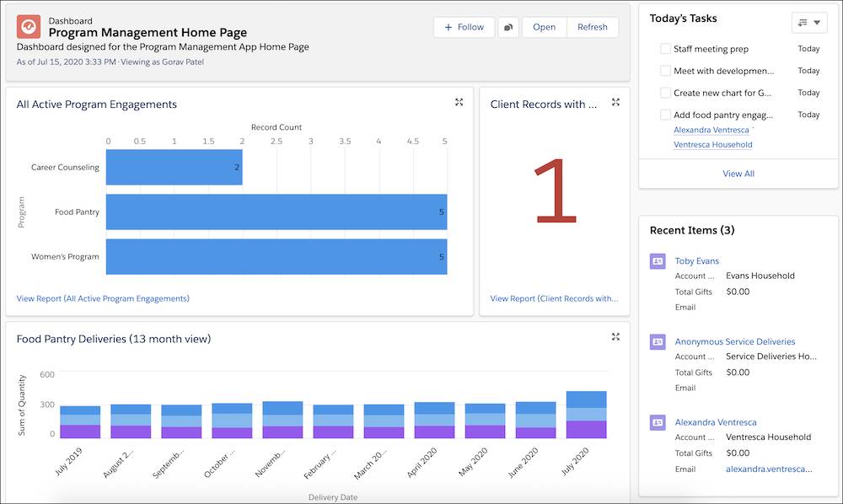Check the Meet with developmen... task
This screenshot has height=504, width=843.
(665, 71)
